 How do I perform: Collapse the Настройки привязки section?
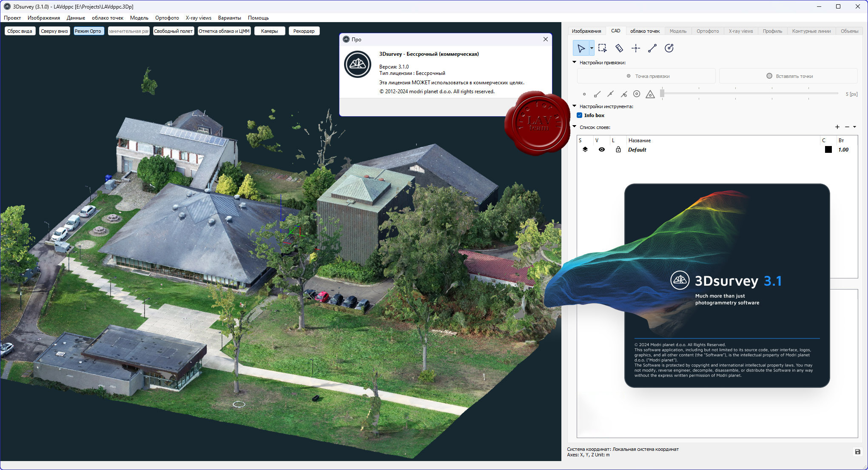click(575, 62)
